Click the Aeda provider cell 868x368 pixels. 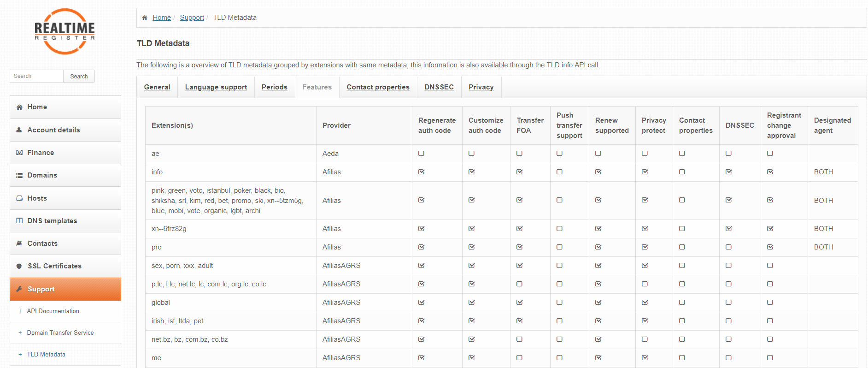(x=364, y=154)
